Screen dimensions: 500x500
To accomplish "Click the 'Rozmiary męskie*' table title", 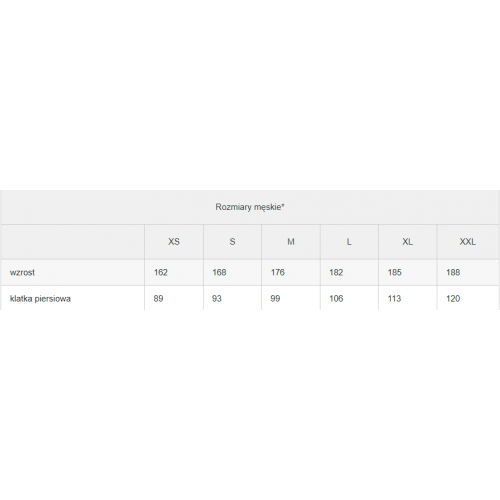I will tap(250, 207).
